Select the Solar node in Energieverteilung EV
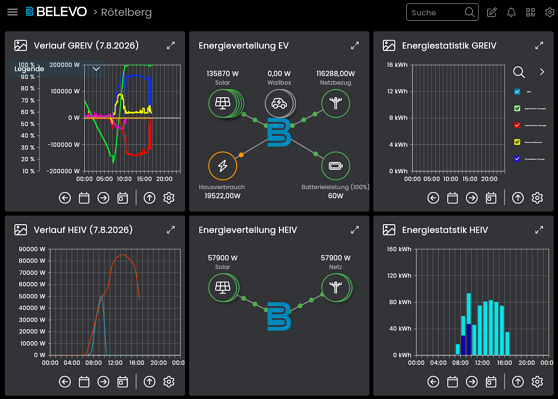This screenshot has width=558, height=399. click(223, 104)
